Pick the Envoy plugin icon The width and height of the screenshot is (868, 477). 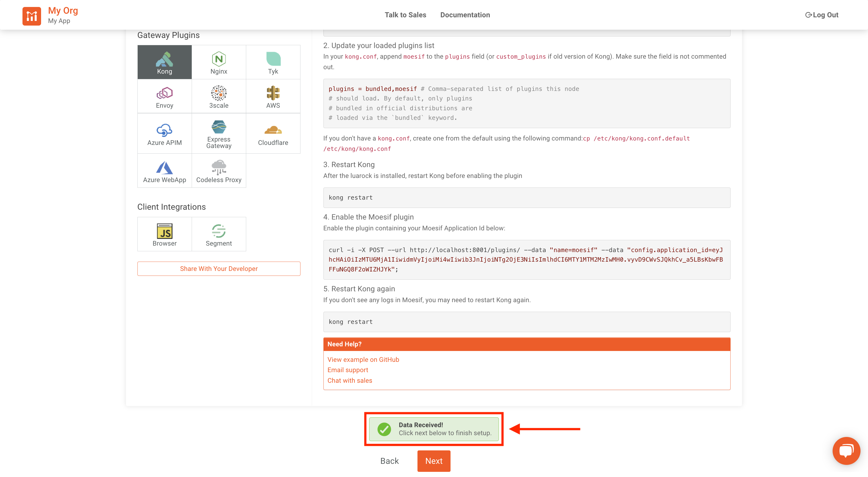pyautogui.click(x=165, y=96)
